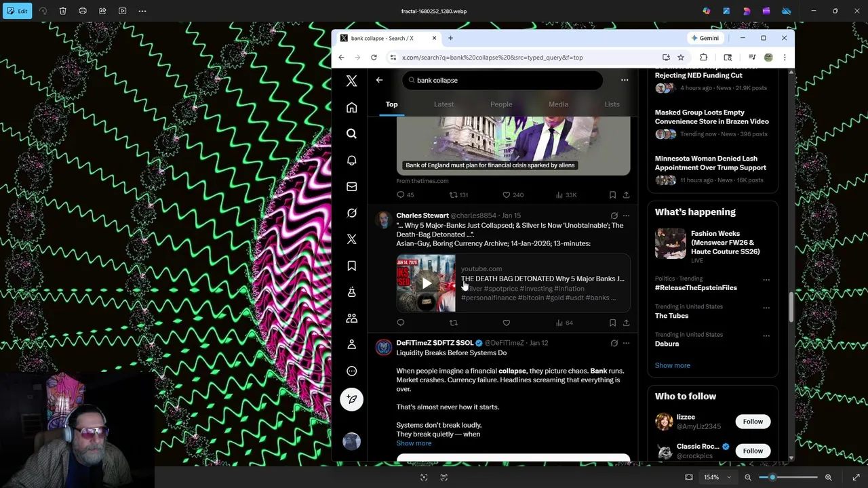Repost the Bank of England post with 131 reposts

458,195
